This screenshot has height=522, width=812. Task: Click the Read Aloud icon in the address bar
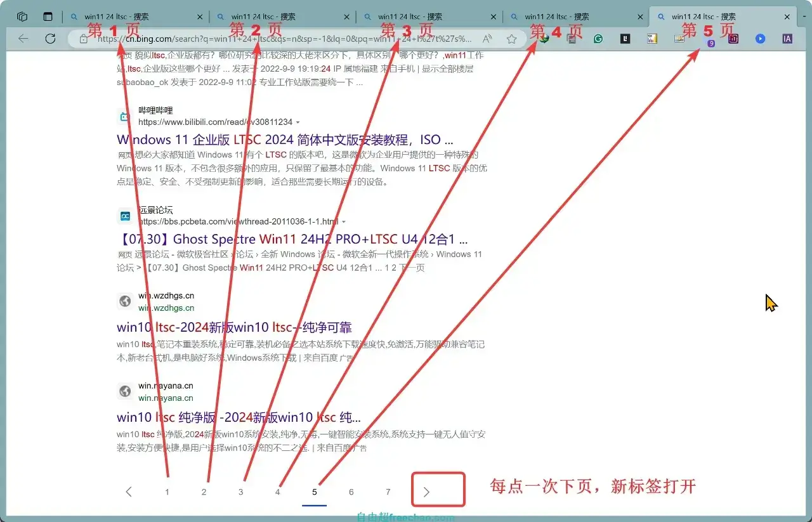487,39
